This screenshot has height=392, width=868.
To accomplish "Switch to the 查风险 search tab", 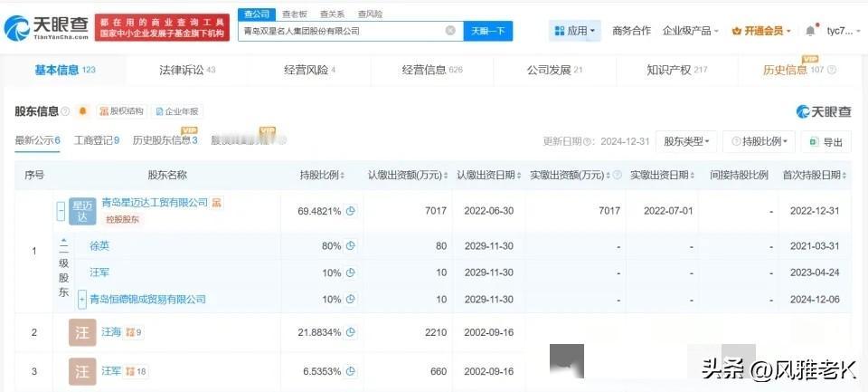I will click(x=370, y=14).
